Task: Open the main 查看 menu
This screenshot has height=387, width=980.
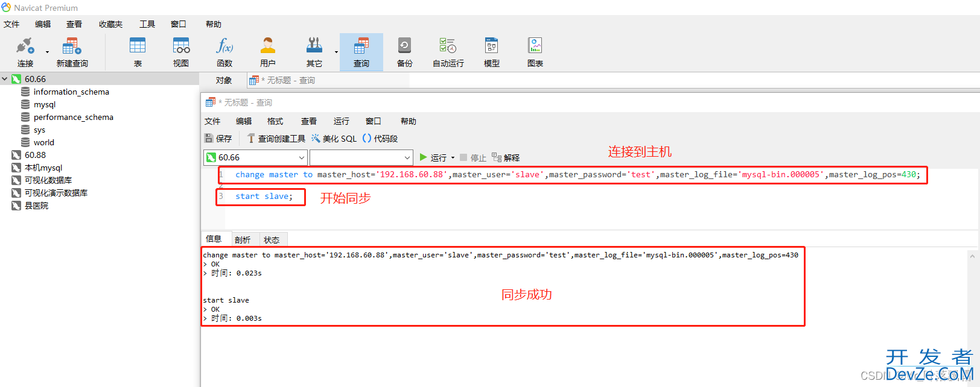Action: pos(74,24)
